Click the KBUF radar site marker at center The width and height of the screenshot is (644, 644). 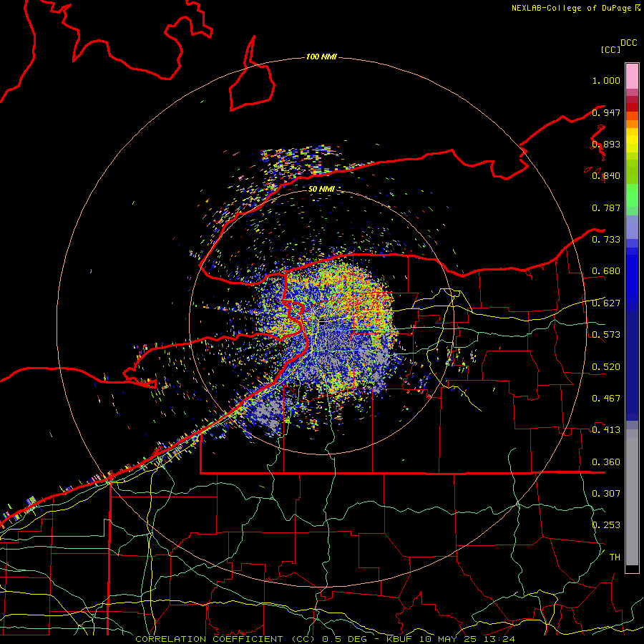tap(323, 323)
